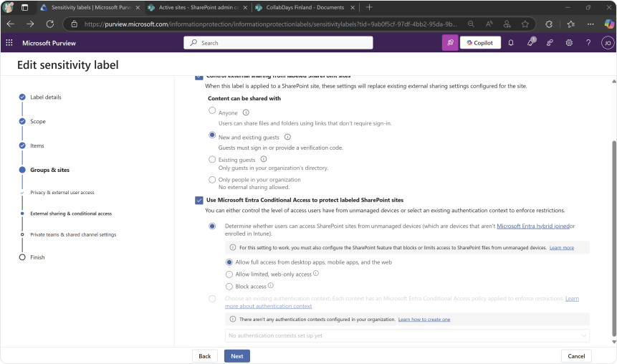Select Existing guests radio option
Viewport: 617px width, 364px height.
pos(212,159)
